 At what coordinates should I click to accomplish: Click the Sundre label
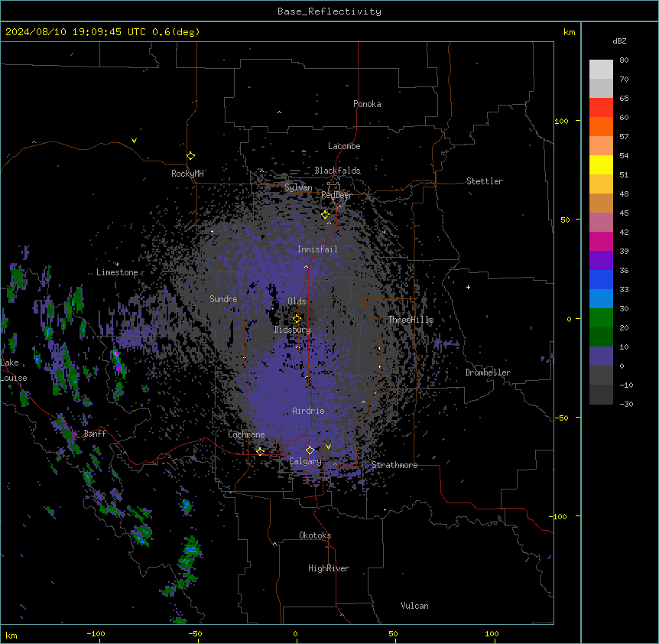coord(223,299)
